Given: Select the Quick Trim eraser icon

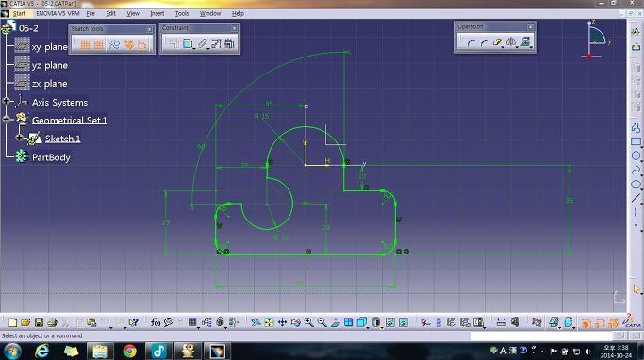Looking at the screenshot, I should [x=497, y=42].
